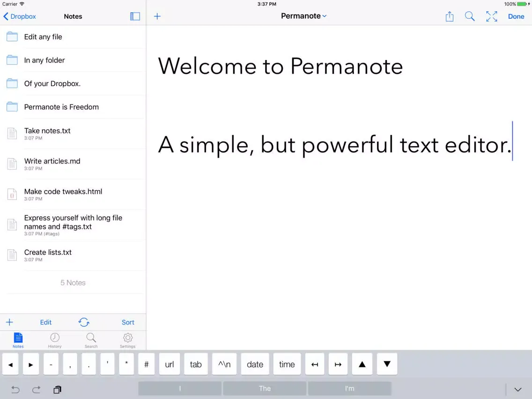Move cursor up with the up triangle key
The image size is (532, 399).
(362, 364)
